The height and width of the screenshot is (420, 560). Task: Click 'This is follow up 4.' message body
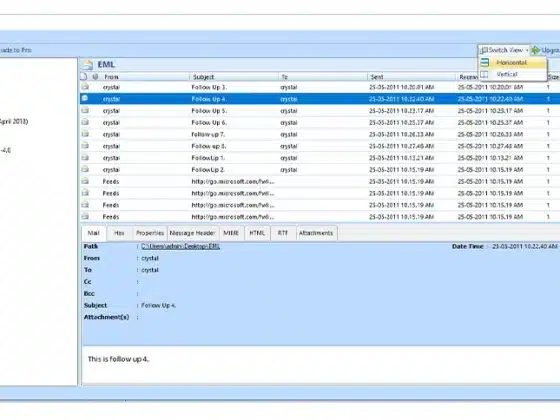pos(118,359)
